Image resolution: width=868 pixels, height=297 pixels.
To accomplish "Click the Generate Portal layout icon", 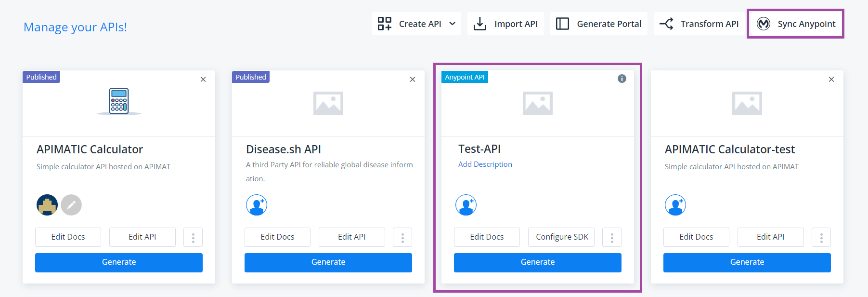I will coord(562,24).
